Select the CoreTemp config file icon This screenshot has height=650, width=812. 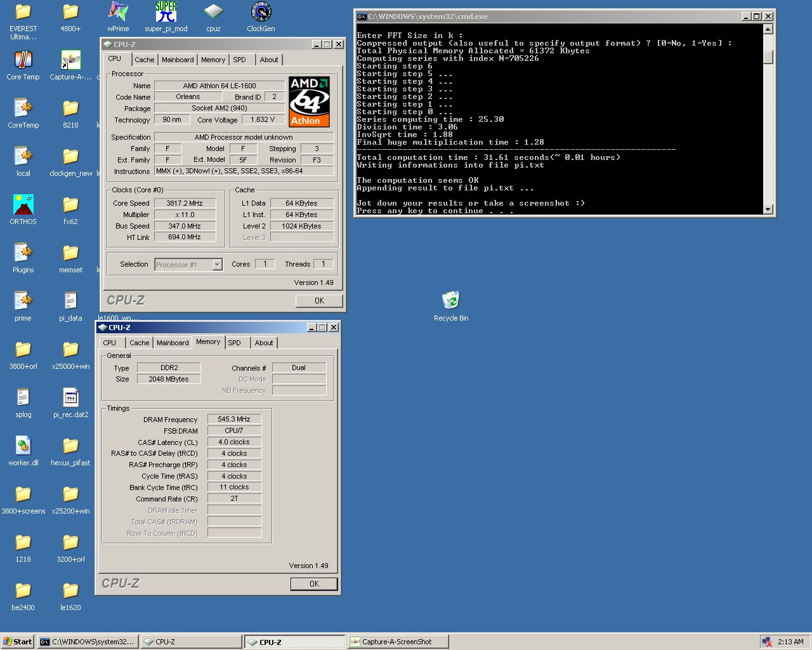(x=23, y=114)
